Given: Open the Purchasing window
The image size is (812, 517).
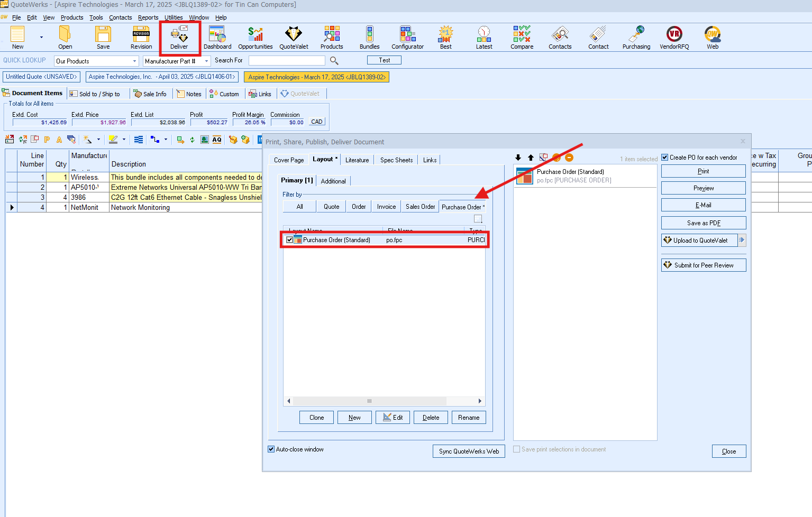Looking at the screenshot, I should coord(636,38).
